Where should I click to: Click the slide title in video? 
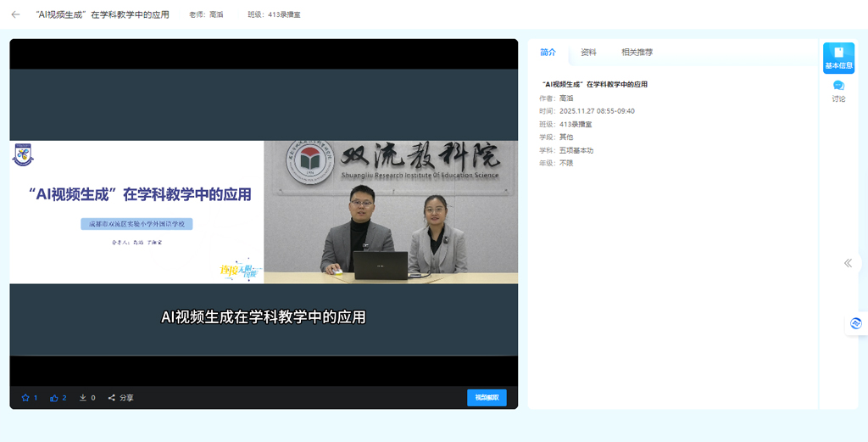[140, 194]
